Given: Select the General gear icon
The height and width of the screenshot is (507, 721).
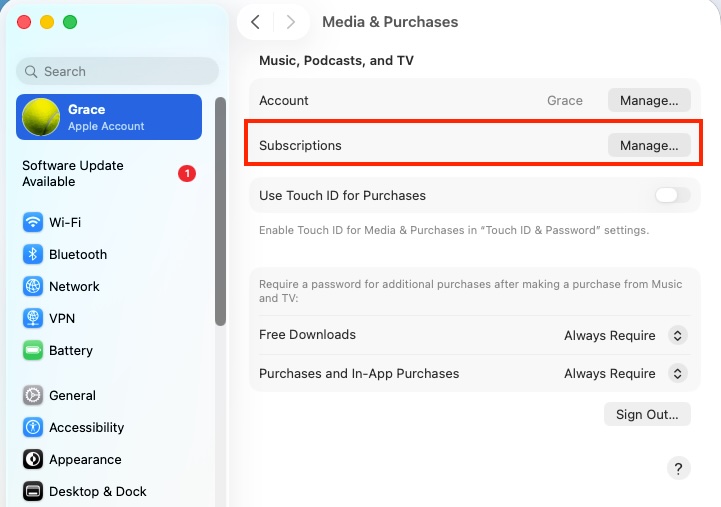Looking at the screenshot, I should click(33, 395).
